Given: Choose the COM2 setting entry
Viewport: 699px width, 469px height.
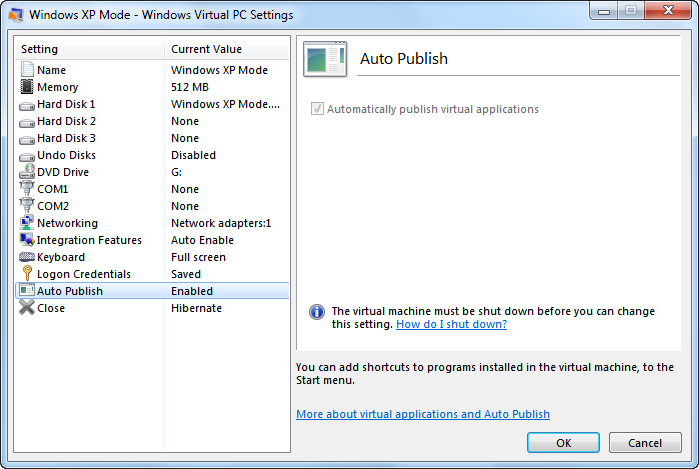Looking at the screenshot, I should click(x=152, y=206).
